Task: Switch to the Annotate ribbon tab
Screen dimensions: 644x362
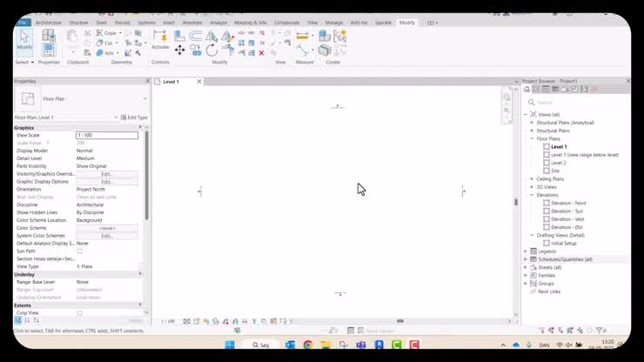Action: coord(191,23)
